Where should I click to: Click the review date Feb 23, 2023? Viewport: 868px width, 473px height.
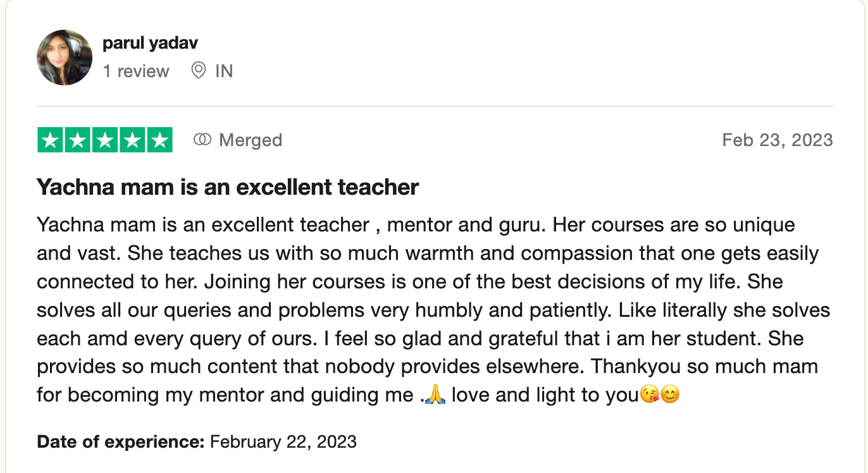[x=777, y=140]
